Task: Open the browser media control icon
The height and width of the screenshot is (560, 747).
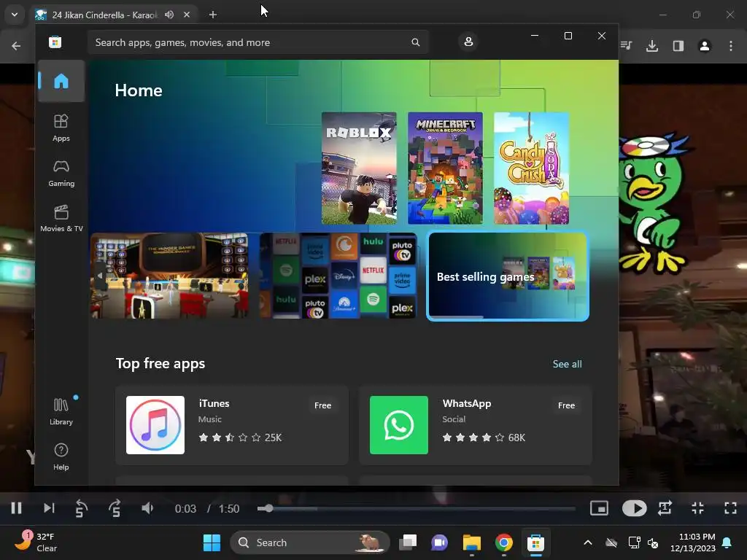Action: (x=627, y=46)
